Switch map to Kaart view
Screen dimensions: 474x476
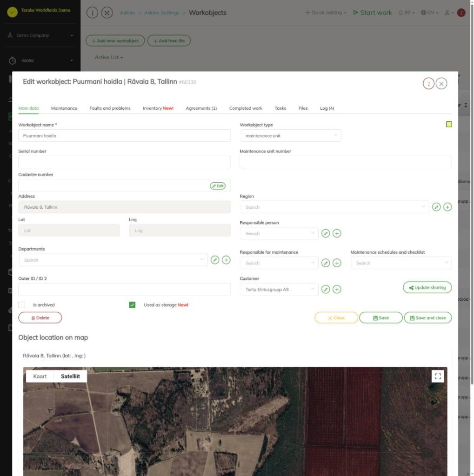[40, 376]
